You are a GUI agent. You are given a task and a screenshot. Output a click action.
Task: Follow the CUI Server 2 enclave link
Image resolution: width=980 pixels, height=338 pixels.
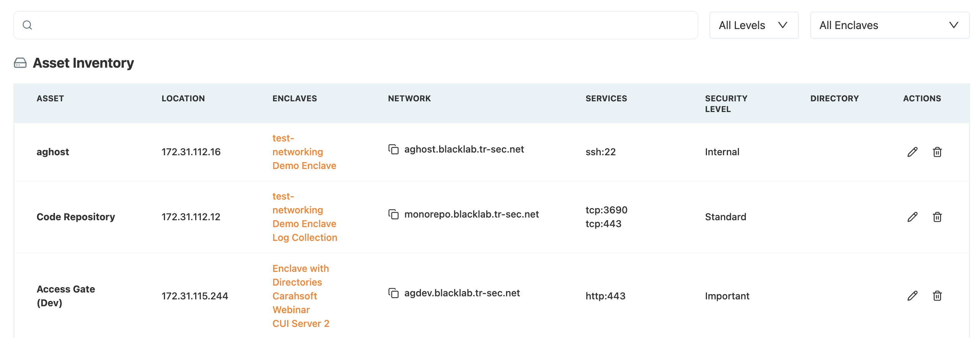pos(301,323)
